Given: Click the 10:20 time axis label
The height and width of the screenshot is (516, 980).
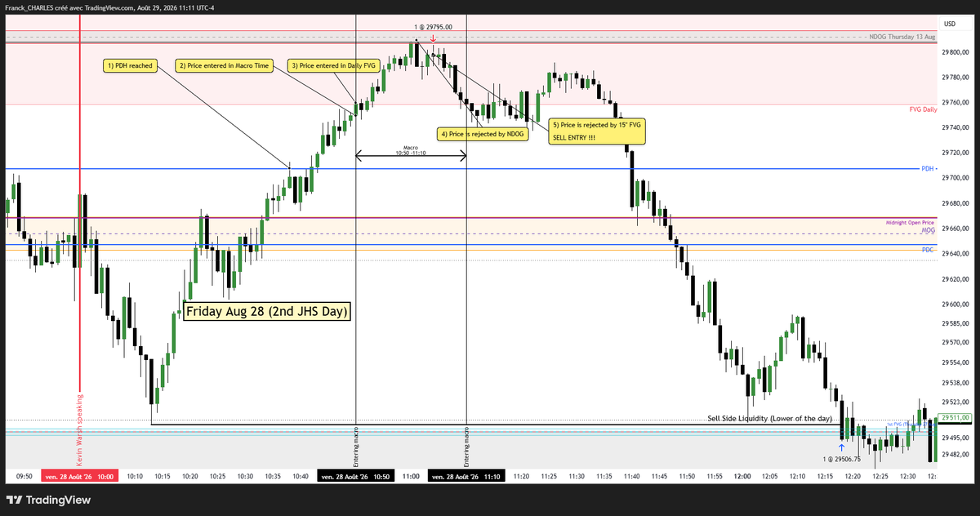Looking at the screenshot, I should pyautogui.click(x=190, y=476).
